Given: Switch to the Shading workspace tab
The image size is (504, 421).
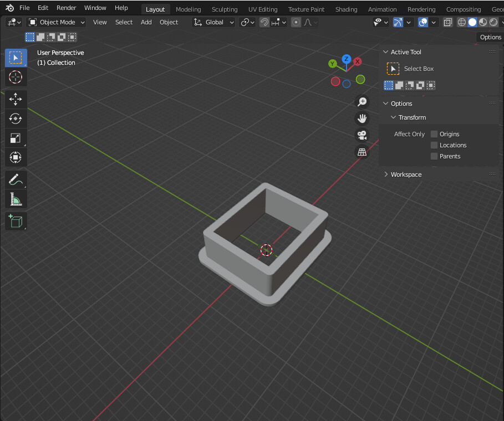Looking at the screenshot, I should pos(346,9).
